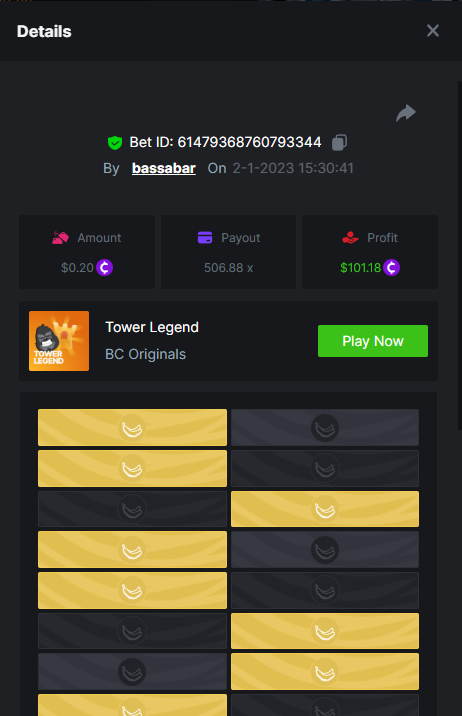The height and width of the screenshot is (716, 462).
Task: Click the share arrow icon
Action: pos(406,113)
